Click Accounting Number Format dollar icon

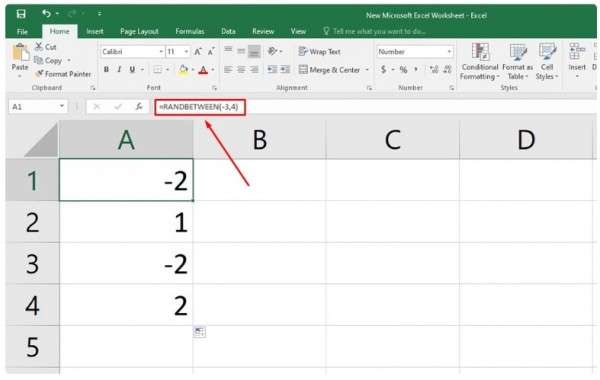(383, 70)
